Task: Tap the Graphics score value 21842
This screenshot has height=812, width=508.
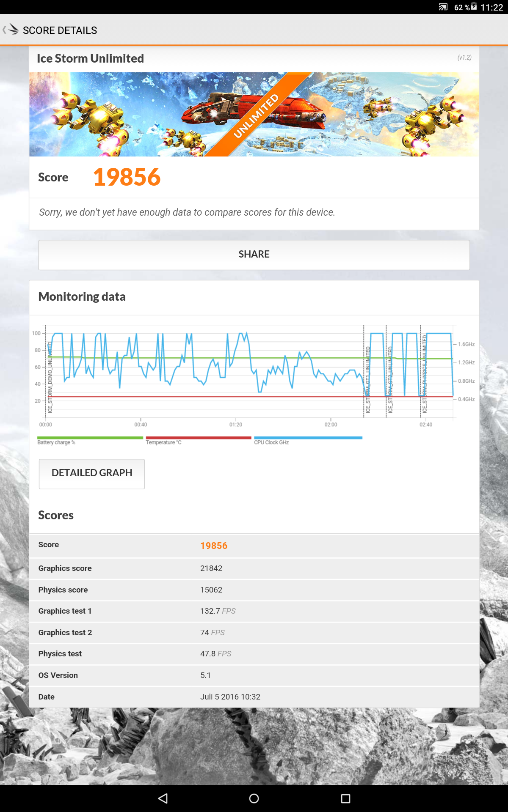Action: tap(211, 568)
